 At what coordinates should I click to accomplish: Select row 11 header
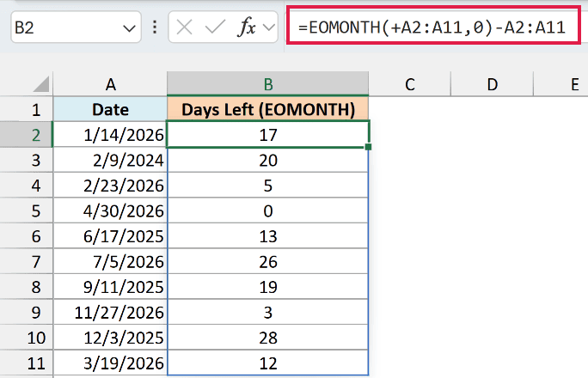(x=27, y=363)
